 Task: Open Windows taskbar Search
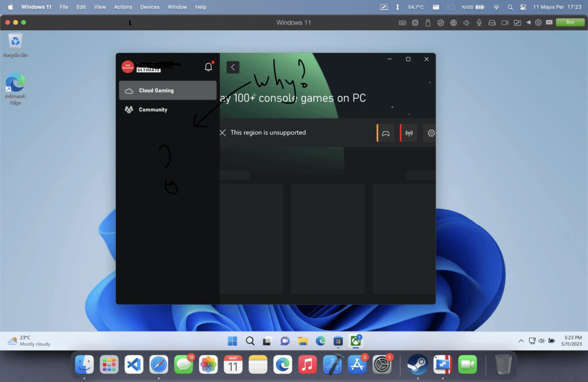[x=250, y=341]
